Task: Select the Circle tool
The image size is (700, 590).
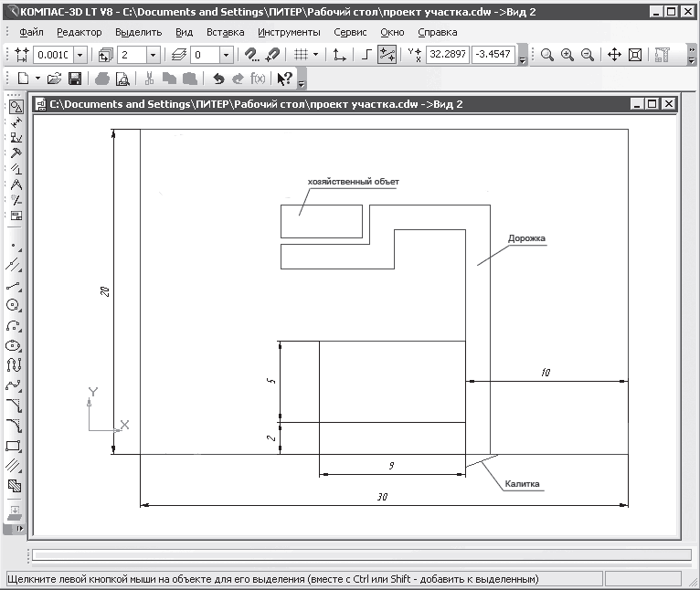Action: tap(15, 306)
